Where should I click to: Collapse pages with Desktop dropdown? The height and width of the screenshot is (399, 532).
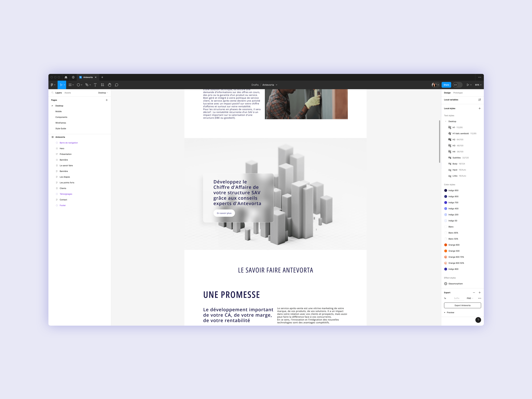[103, 93]
